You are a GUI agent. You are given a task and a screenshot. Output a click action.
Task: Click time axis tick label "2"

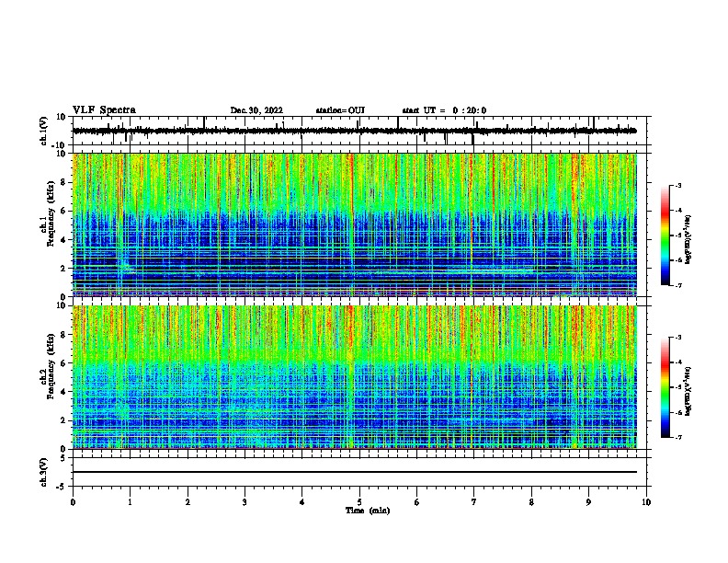click(x=188, y=502)
